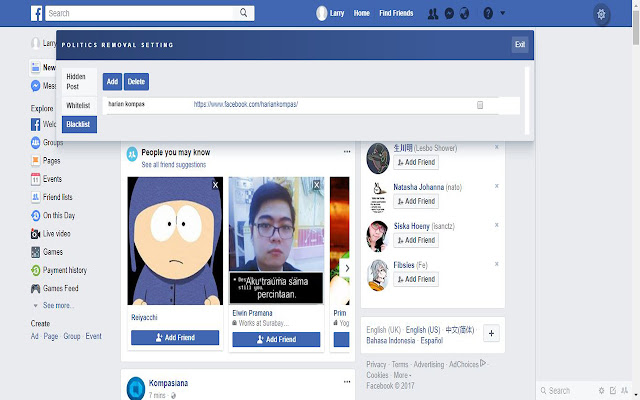This screenshot has height=400, width=640.
Task: Add Elwin Pramana as friend
Action: pyautogui.click(x=276, y=339)
